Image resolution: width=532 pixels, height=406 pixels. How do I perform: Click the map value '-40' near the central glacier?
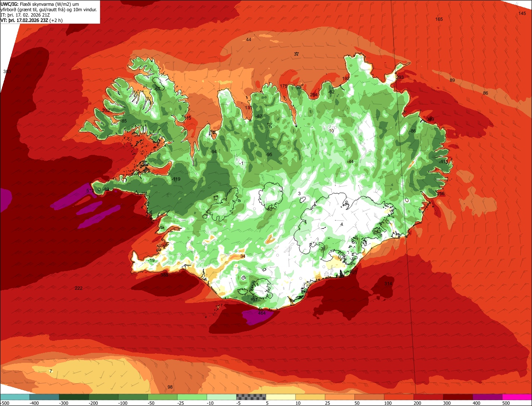[x=269, y=209]
